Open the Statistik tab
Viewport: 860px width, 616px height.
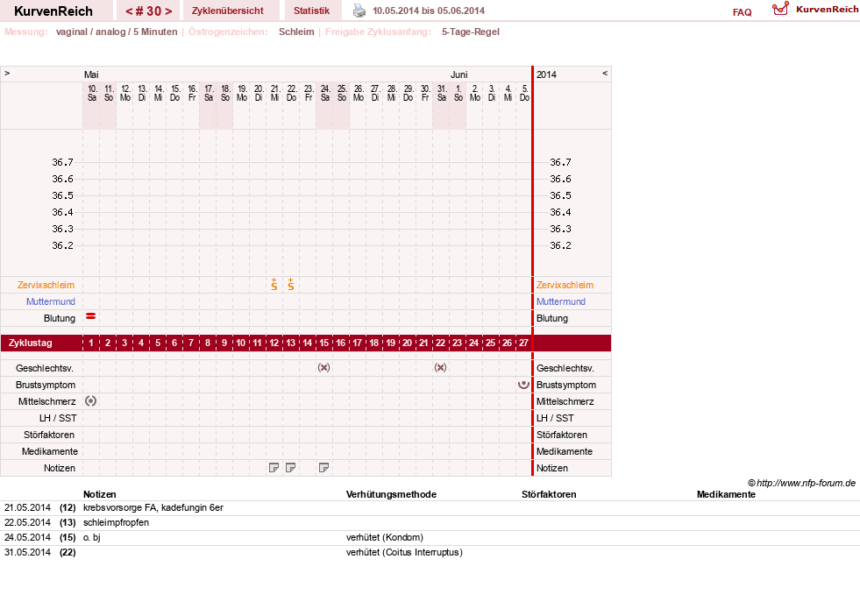coord(311,11)
